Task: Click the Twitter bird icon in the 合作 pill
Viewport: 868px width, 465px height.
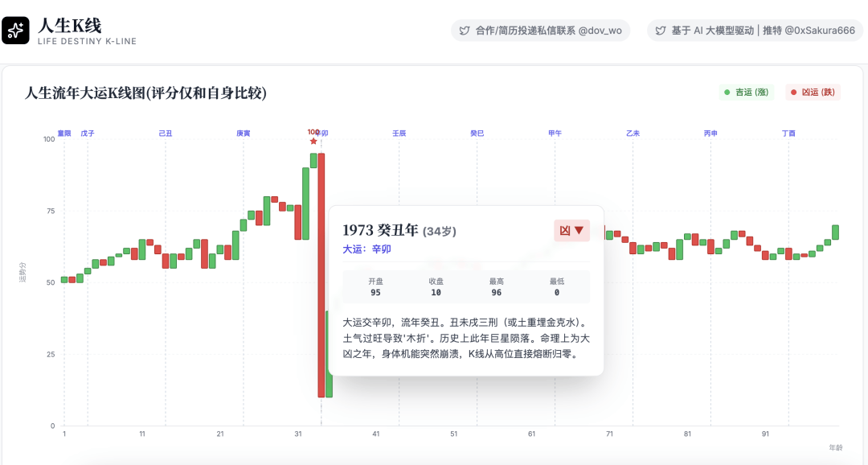Action: [x=465, y=29]
